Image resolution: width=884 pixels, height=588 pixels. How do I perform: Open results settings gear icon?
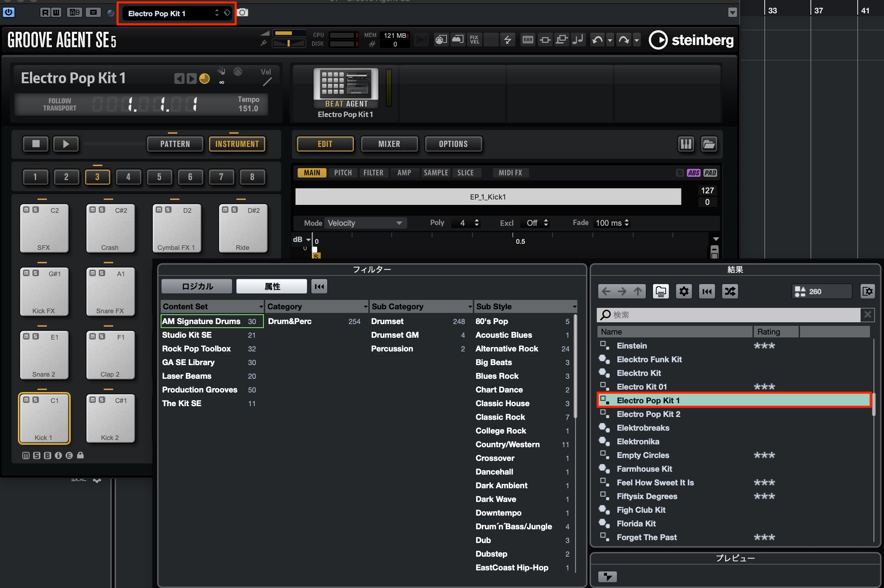684,291
